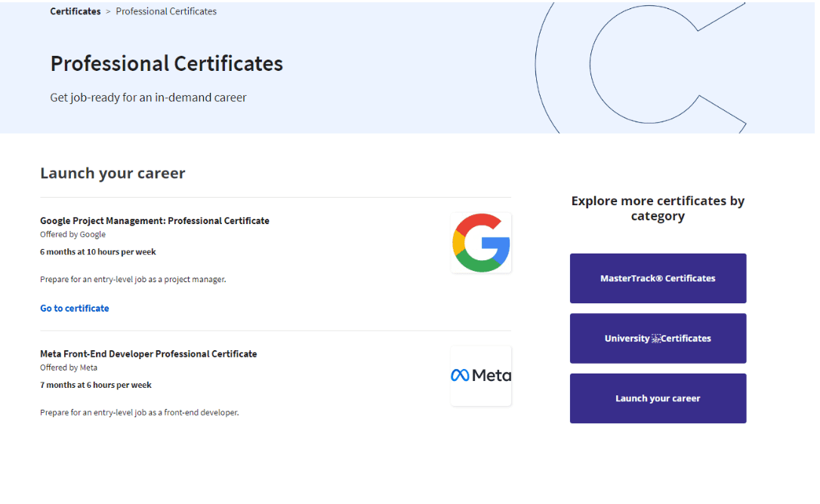Click the project manager job description text
This screenshot has width=820, height=504.
click(139, 279)
